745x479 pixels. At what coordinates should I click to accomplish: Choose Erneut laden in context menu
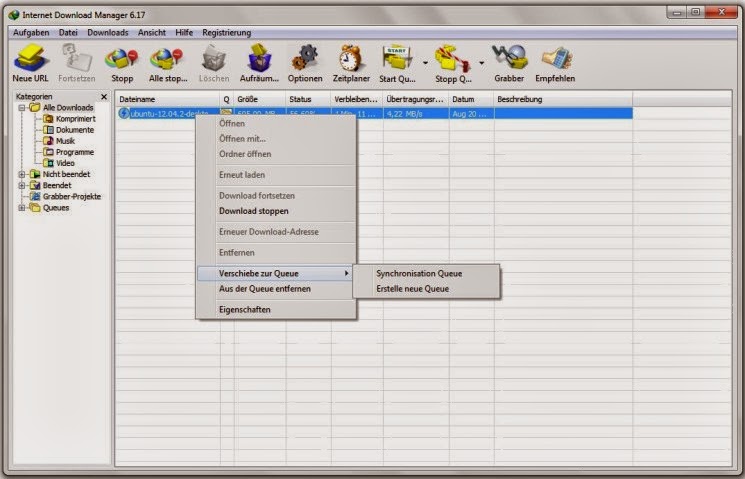click(276, 175)
